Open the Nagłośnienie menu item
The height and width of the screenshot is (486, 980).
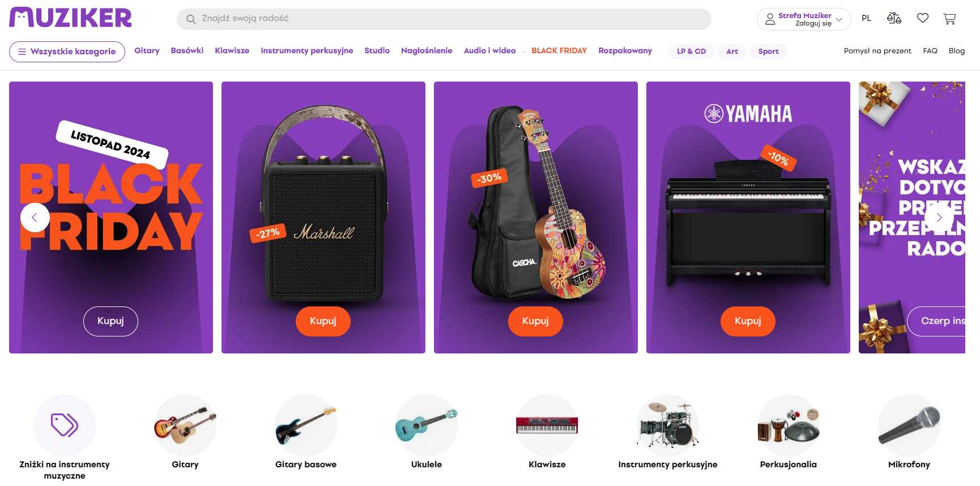click(427, 50)
